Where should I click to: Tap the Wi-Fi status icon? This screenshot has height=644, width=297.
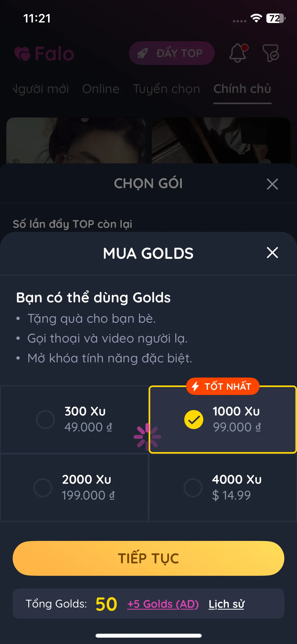pos(256,18)
